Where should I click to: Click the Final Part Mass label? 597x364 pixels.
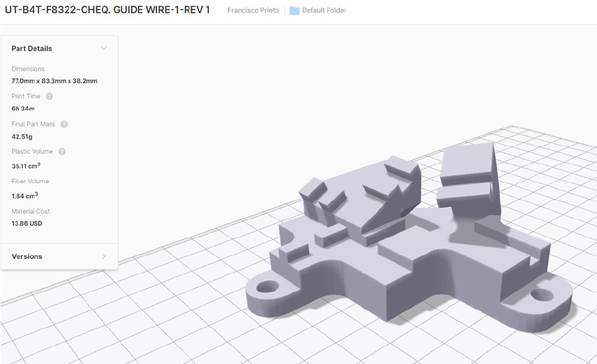(33, 124)
